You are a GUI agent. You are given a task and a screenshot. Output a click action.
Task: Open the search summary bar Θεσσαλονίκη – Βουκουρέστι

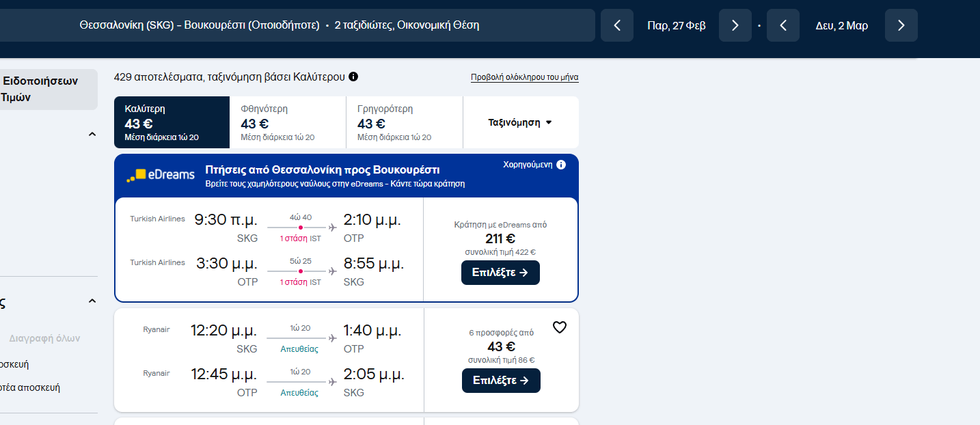coord(279,26)
